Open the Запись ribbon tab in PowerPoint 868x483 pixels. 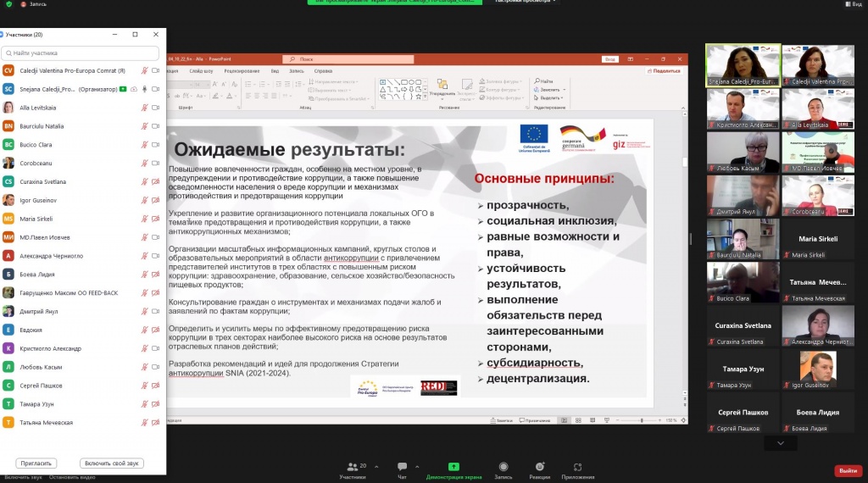(296, 71)
